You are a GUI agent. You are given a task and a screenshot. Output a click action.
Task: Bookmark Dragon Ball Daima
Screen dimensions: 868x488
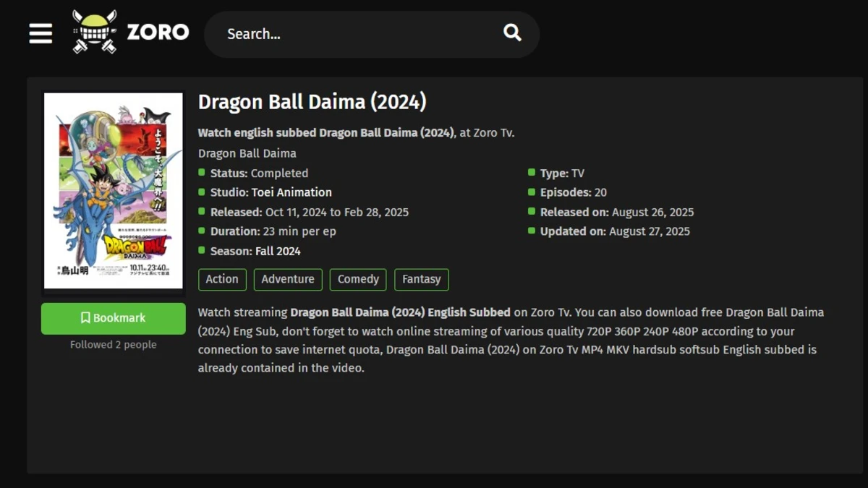point(114,318)
